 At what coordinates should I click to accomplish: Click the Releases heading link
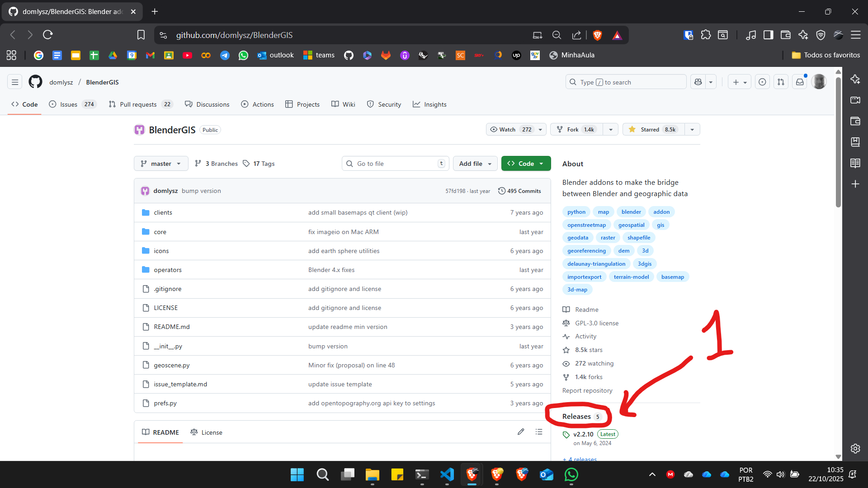point(576,416)
